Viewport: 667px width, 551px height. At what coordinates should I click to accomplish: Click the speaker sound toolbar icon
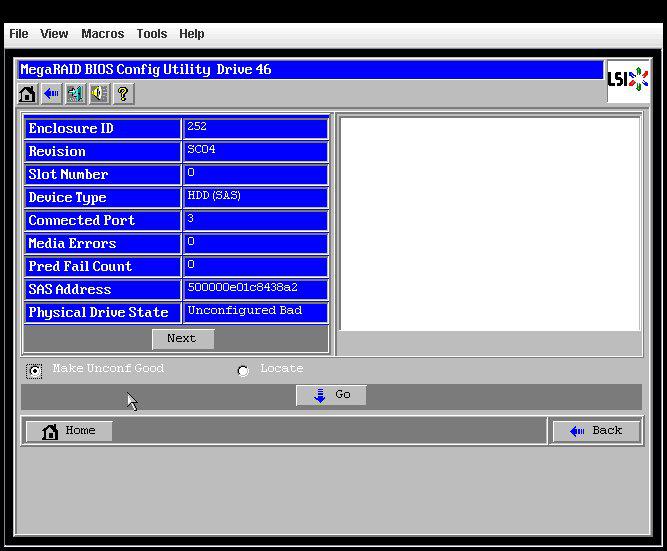tap(99, 94)
